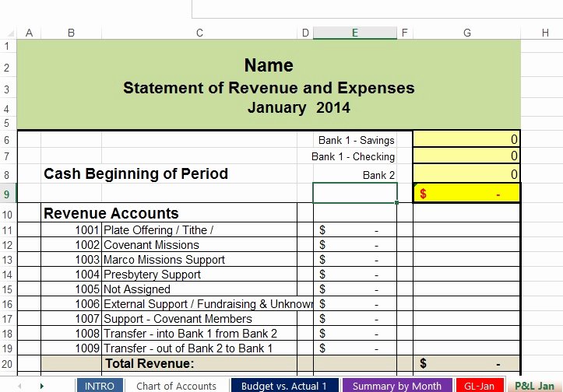Select column C header
563x392 pixels.
tap(199, 33)
